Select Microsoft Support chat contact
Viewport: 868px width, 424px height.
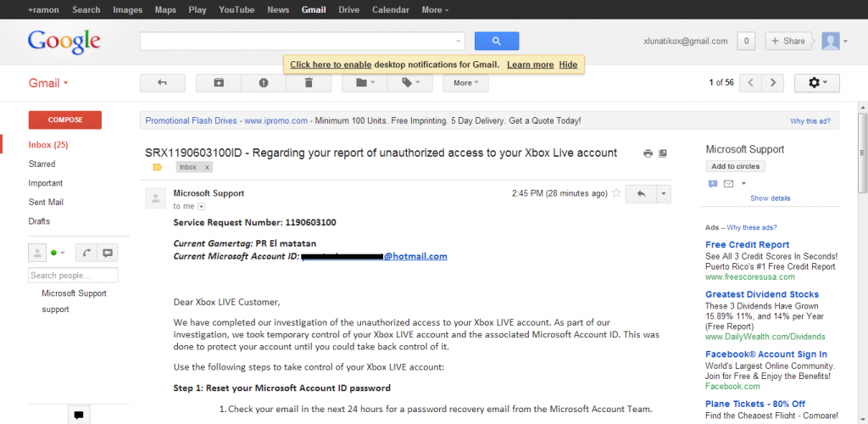[75, 293]
